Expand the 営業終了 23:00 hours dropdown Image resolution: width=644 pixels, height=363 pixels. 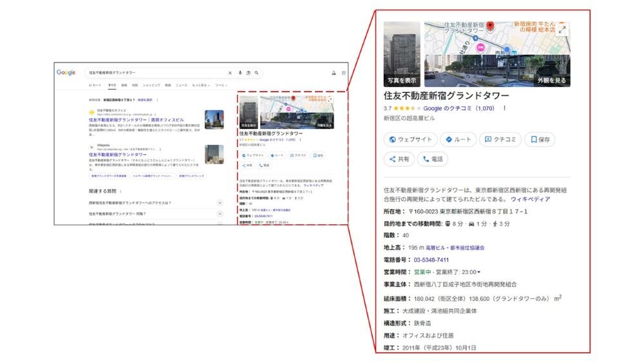(478, 272)
